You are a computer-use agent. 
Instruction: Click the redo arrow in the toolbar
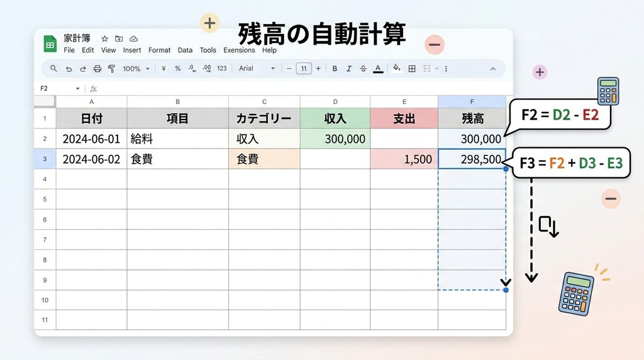click(x=82, y=69)
